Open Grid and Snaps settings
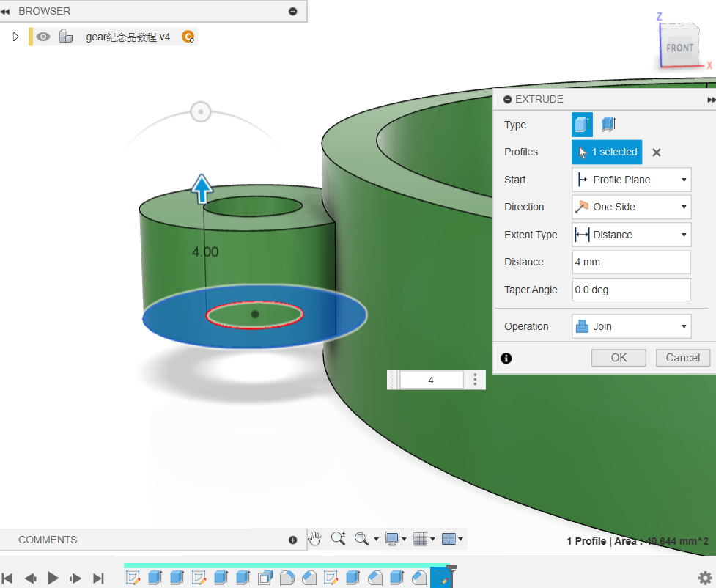The image size is (716, 588). click(x=420, y=539)
